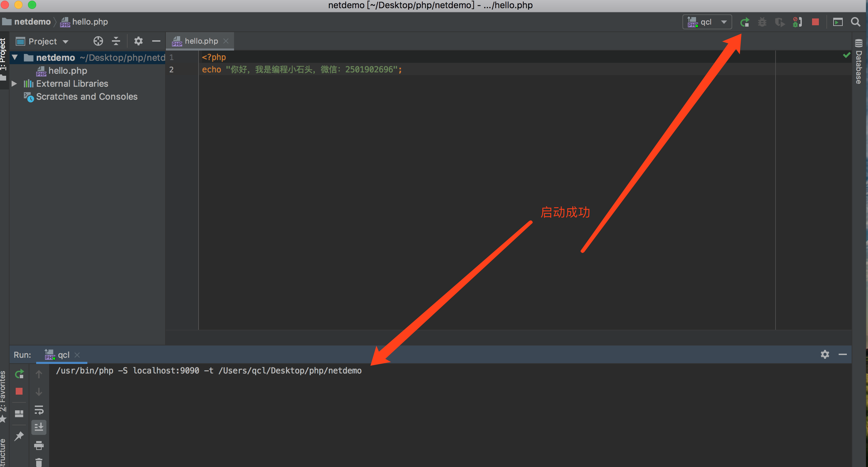868x467 pixels.
Task: Open the Project view dropdown
Action: coord(43,41)
